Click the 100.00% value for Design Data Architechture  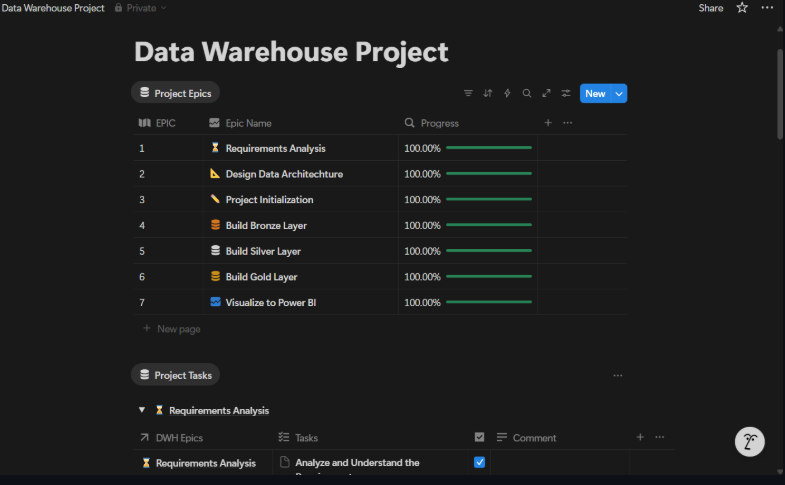coord(423,174)
